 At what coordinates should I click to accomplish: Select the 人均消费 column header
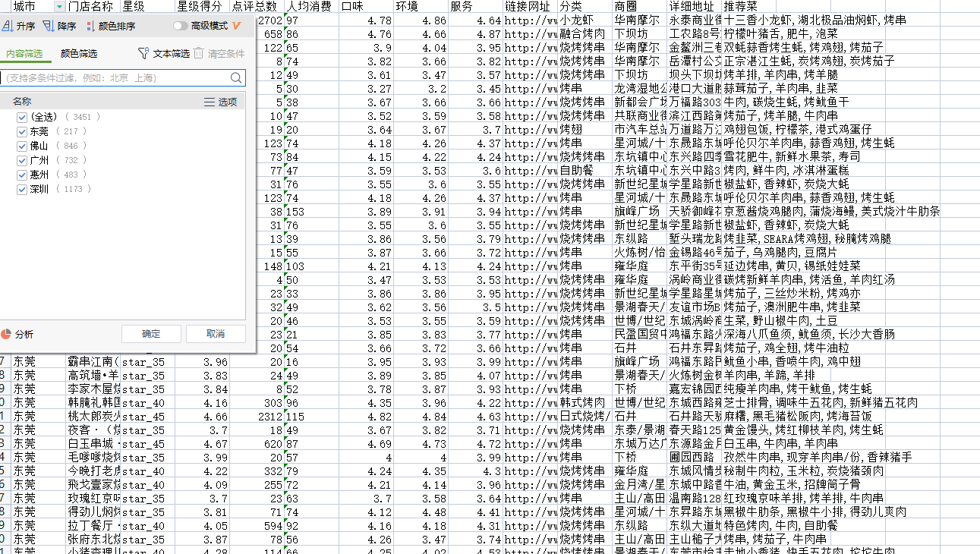pos(311,7)
